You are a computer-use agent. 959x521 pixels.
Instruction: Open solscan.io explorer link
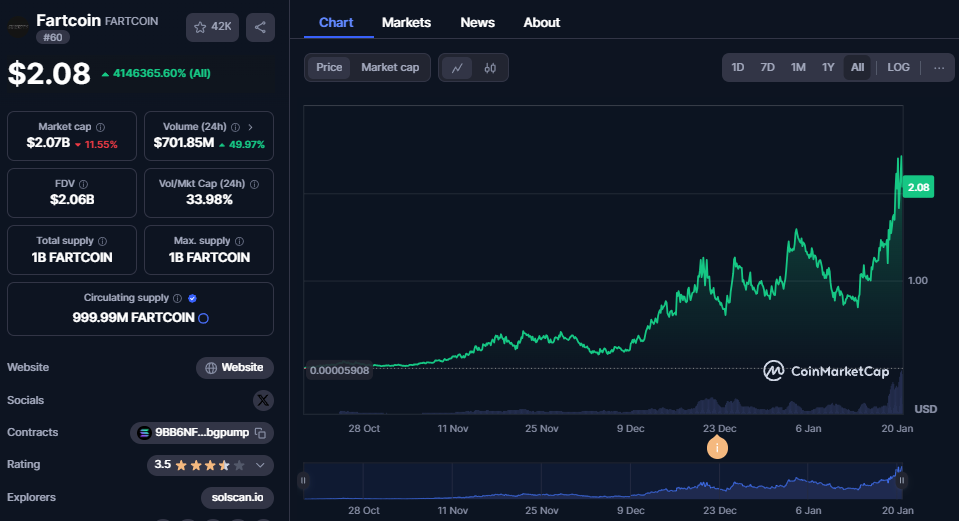(x=237, y=497)
